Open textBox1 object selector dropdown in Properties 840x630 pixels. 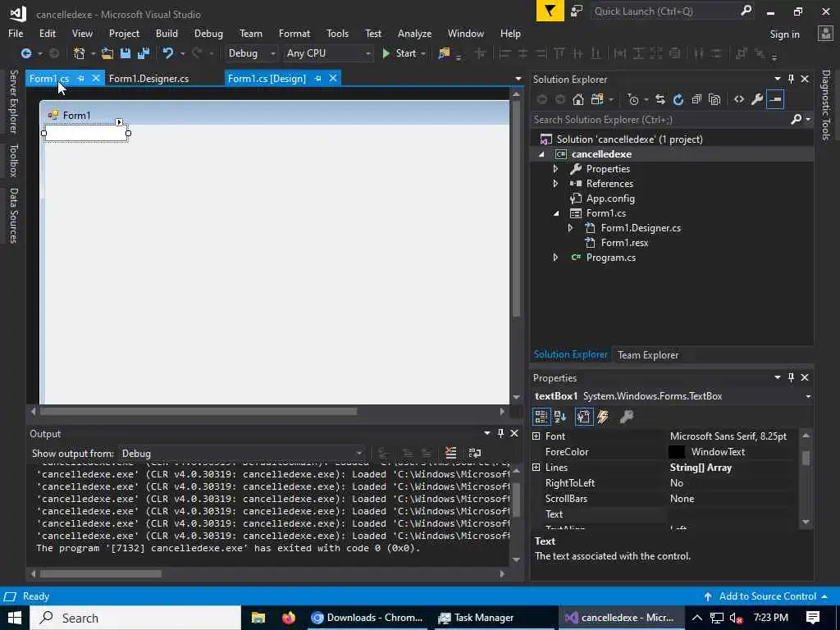point(808,396)
